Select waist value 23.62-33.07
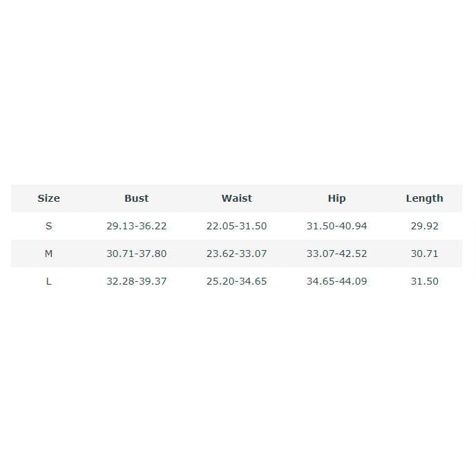 tap(236, 254)
